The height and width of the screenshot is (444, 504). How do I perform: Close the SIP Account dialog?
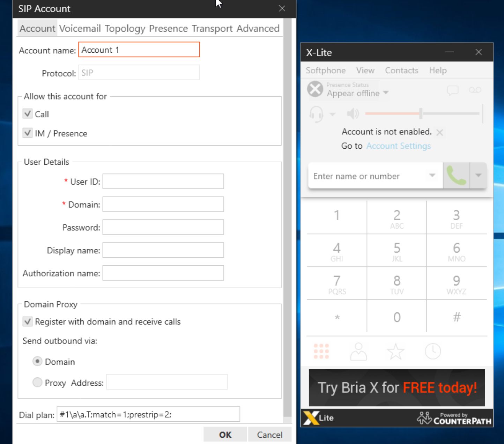[282, 8]
